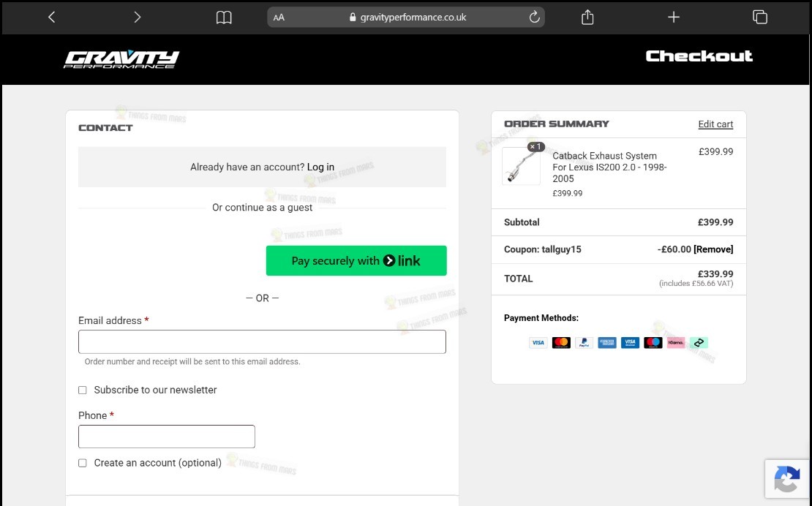The width and height of the screenshot is (812, 506).
Task: Click the PayPal payment icon
Action: pyautogui.click(x=584, y=342)
